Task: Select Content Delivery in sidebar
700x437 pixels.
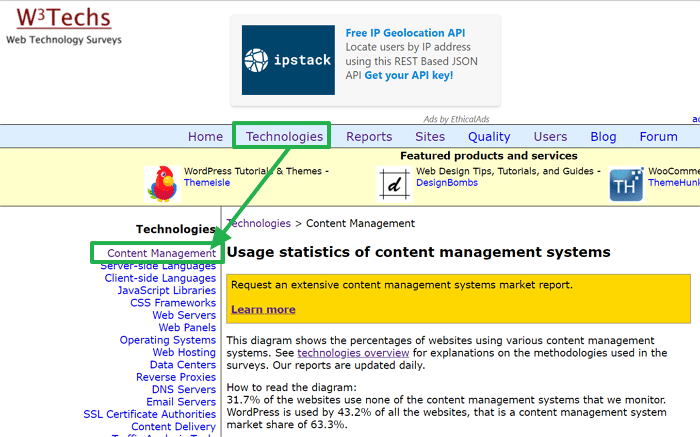Action: tap(173, 427)
